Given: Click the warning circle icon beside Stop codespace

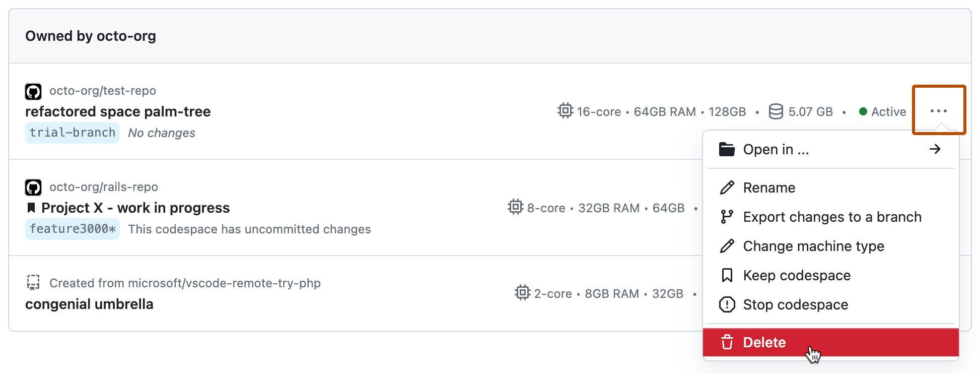Looking at the screenshot, I should [727, 304].
